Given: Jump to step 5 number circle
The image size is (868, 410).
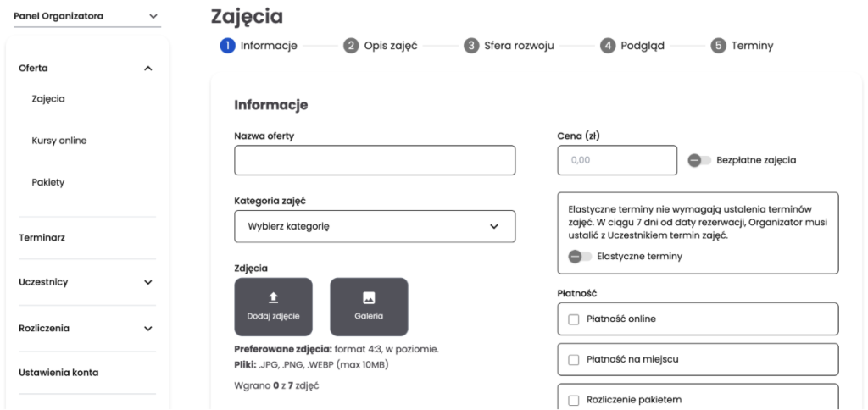Looking at the screenshot, I should coord(719,46).
